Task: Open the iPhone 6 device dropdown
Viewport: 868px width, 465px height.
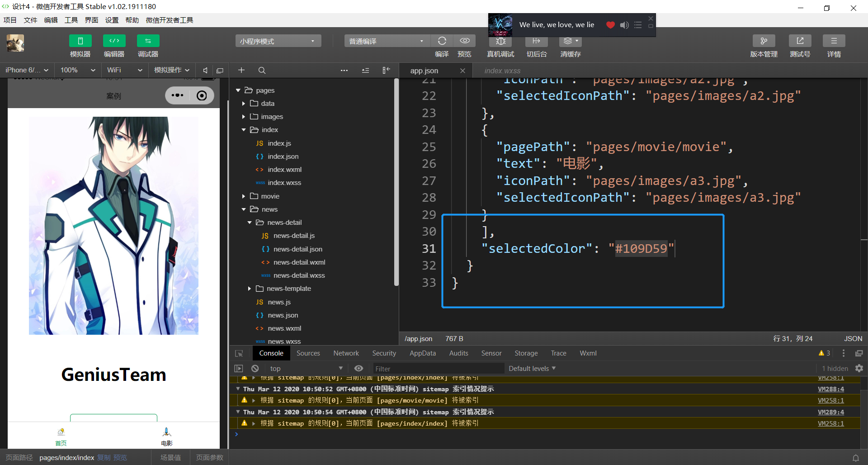Action: [x=26, y=70]
